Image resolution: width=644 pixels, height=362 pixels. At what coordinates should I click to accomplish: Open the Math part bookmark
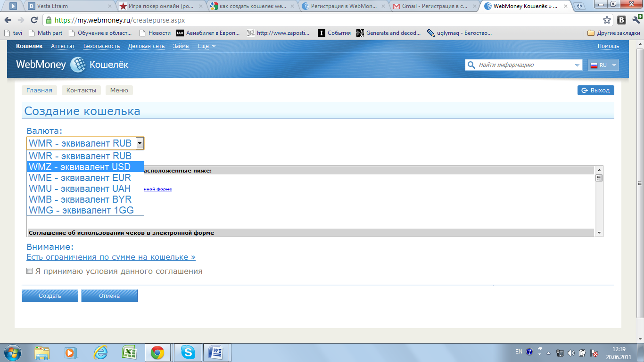click(45, 33)
